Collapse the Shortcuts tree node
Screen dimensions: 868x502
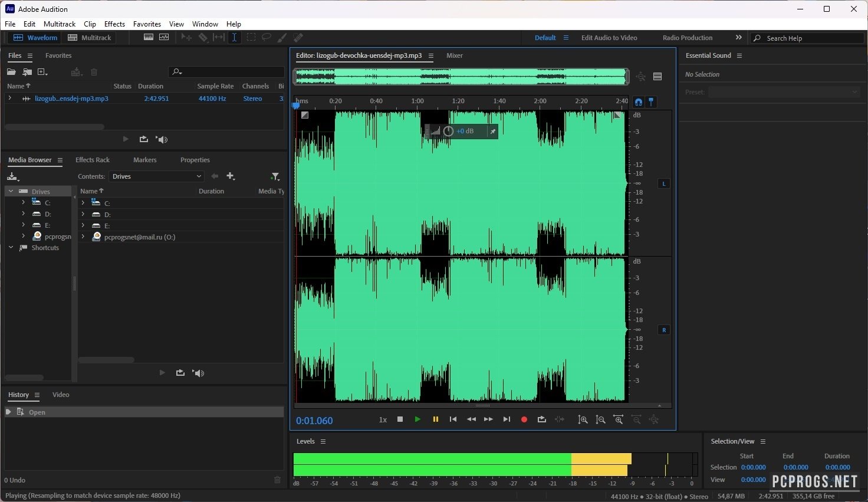click(11, 248)
